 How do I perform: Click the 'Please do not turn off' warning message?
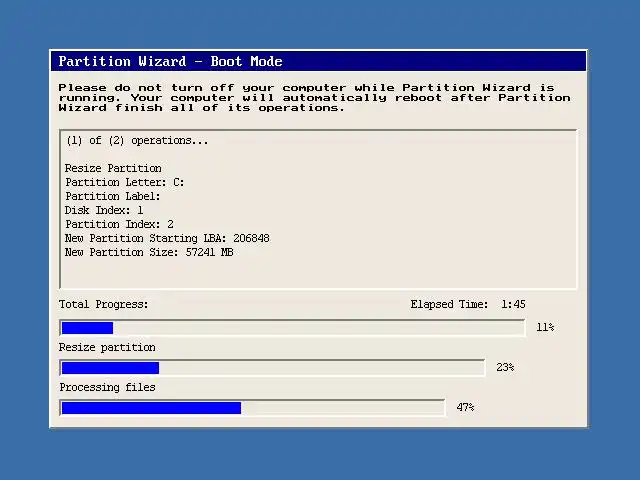[314, 98]
